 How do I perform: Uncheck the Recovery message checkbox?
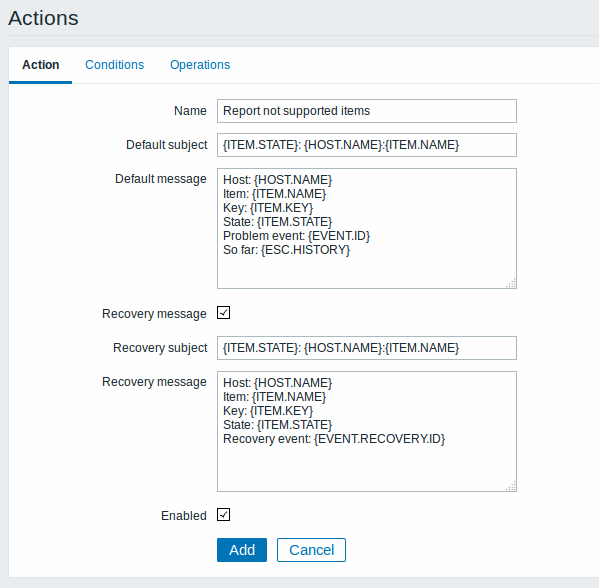pyautogui.click(x=223, y=313)
